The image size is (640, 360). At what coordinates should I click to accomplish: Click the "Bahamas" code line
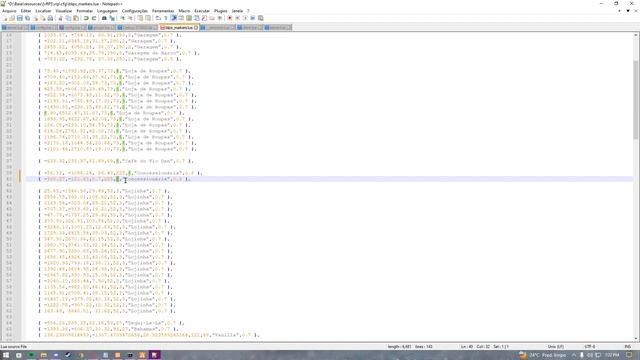pyautogui.click(x=109, y=329)
